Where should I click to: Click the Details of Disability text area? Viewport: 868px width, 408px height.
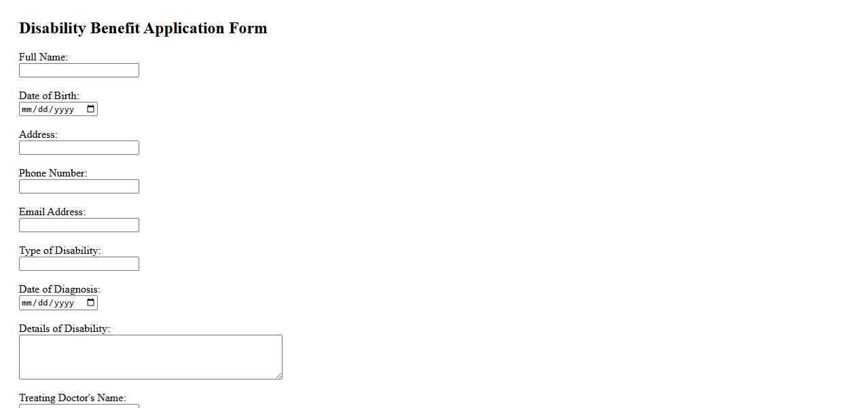pos(150,356)
